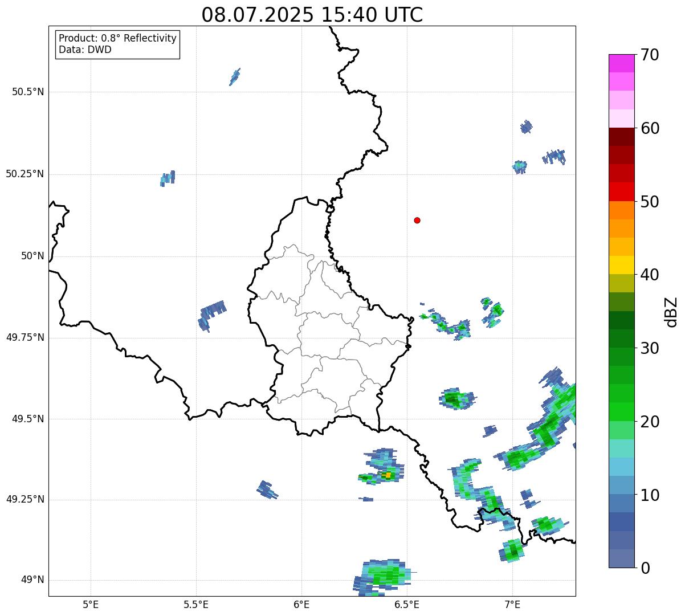Click the 49°N latitude label
The height and width of the screenshot is (616, 685).
32,580
